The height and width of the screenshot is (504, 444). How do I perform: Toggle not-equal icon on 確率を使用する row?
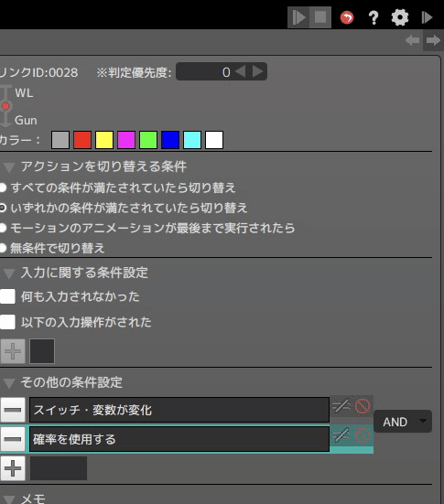(341, 435)
